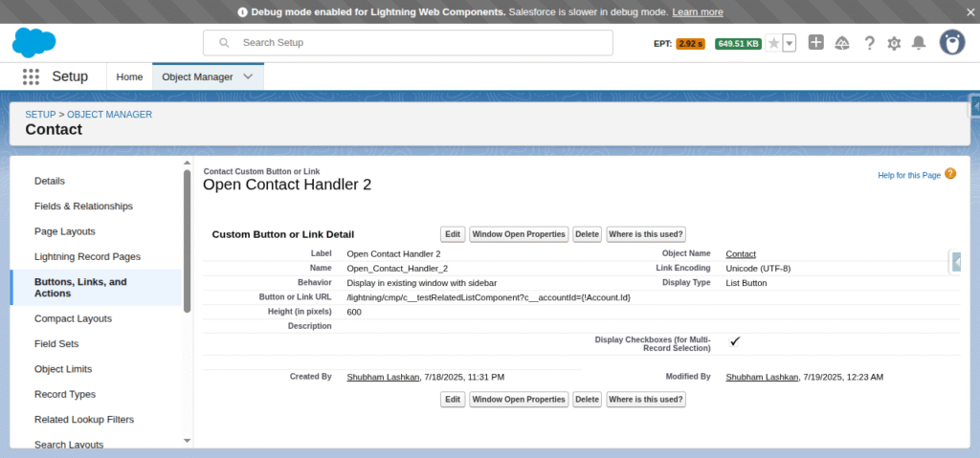The image size is (980, 458).
Task: Click the Open_Contact_Handler_2 name value
Action: click(397, 268)
